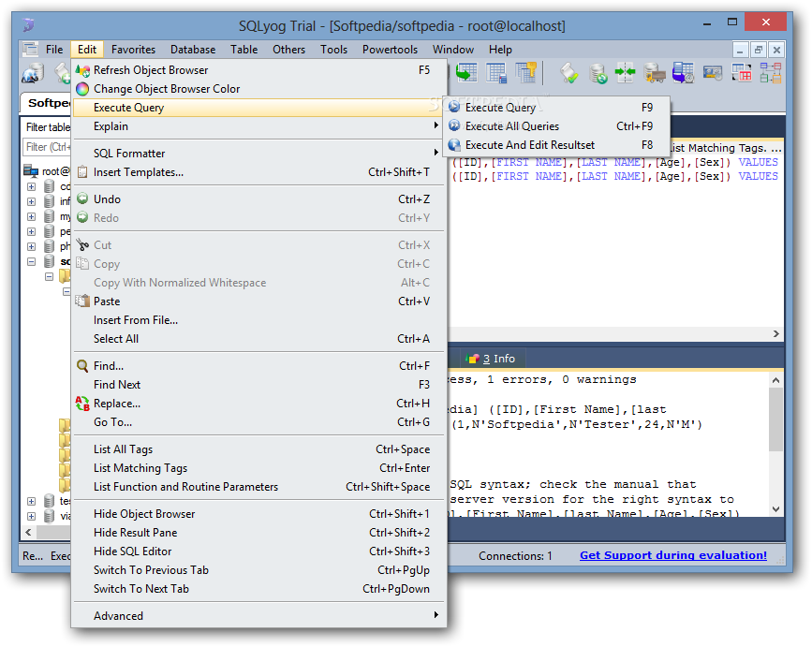Viewport: 812px width, 647px height.
Task: Click the Execute And Edit Resultset icon
Action: 454,144
